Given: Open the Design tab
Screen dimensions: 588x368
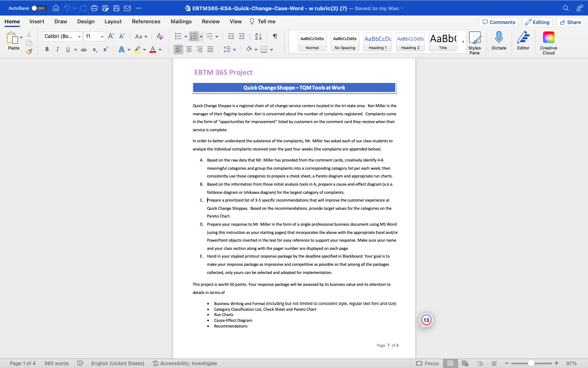Looking at the screenshot, I should (86, 22).
